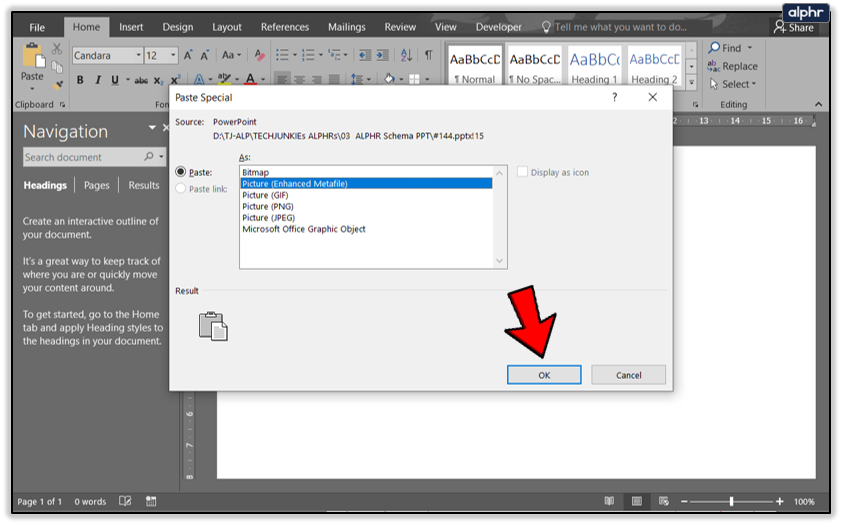Click the Help question mark in dialog
The height and width of the screenshot is (525, 842).
(614, 97)
